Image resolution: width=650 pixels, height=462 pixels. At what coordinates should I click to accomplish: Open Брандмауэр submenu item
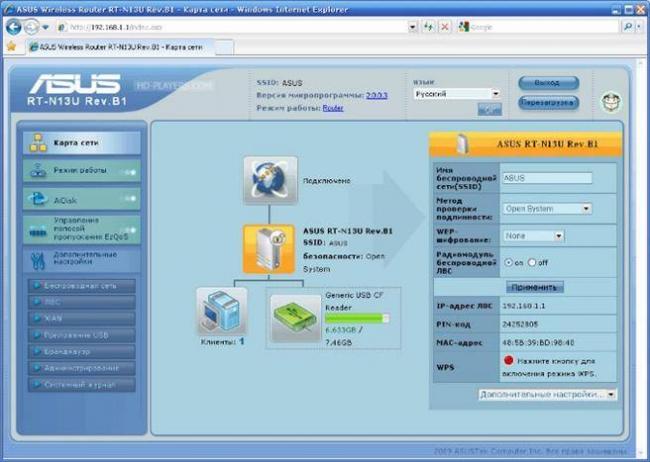click(82, 352)
